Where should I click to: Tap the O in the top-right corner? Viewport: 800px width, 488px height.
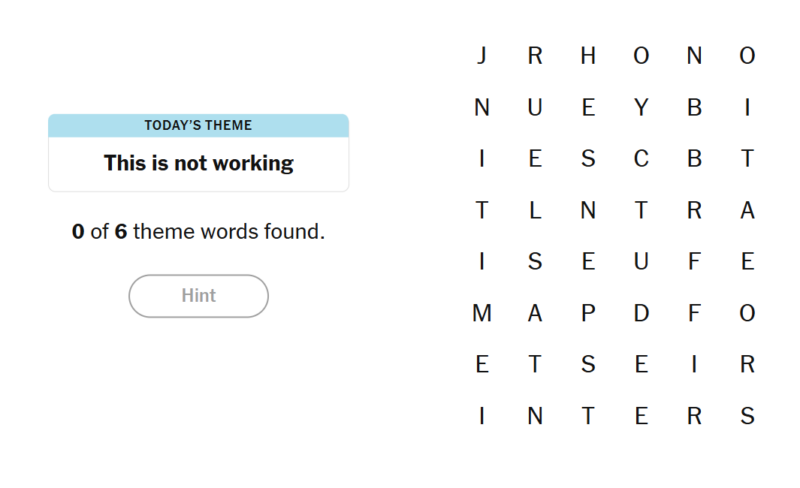pyautogui.click(x=747, y=56)
